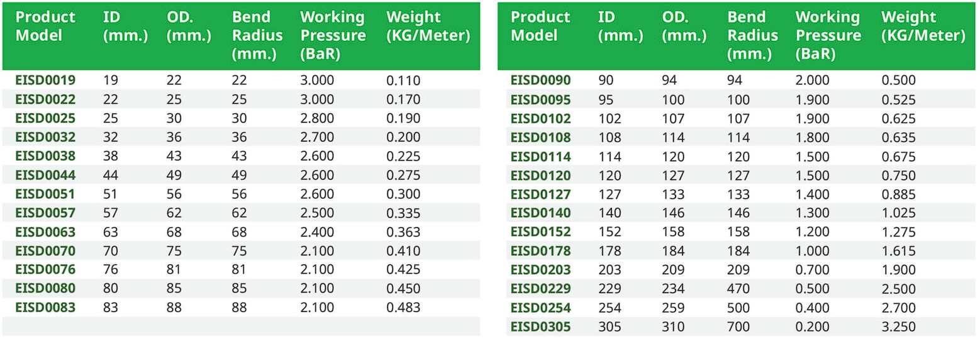Click the left table's Working Pressure header
Screen dimensions: 980x341
(x=332, y=35)
